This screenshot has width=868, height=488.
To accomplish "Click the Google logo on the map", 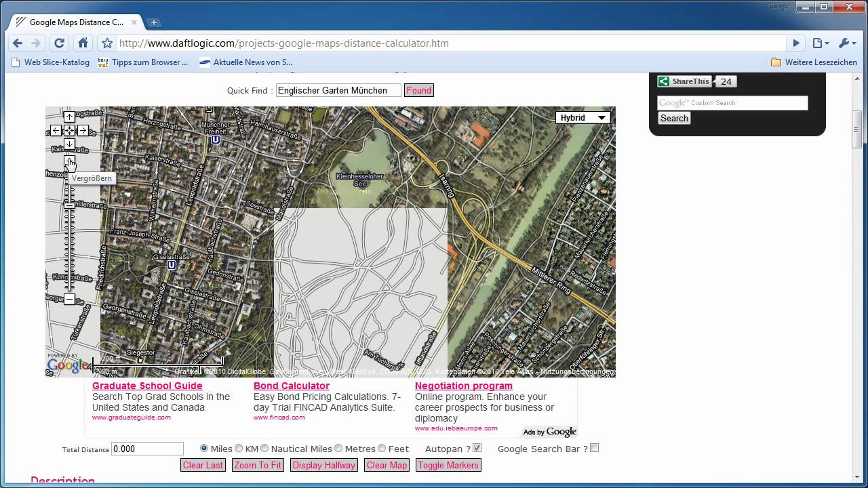I will point(68,365).
